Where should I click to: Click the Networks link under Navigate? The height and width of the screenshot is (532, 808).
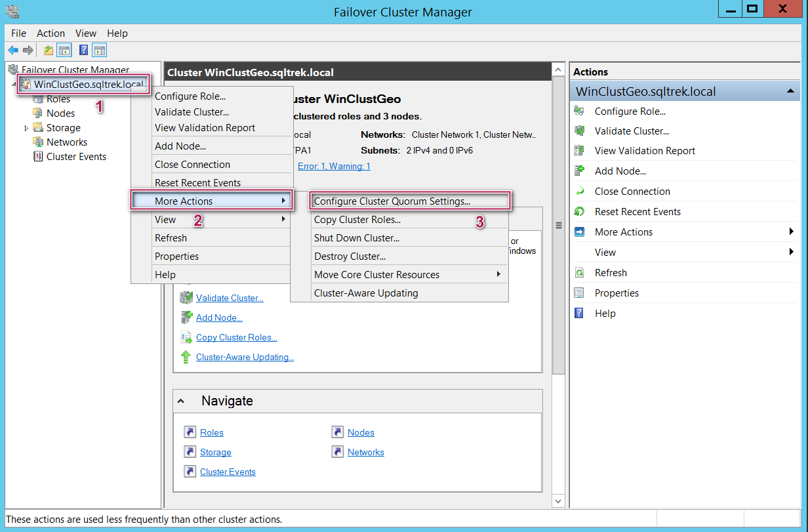tap(365, 452)
